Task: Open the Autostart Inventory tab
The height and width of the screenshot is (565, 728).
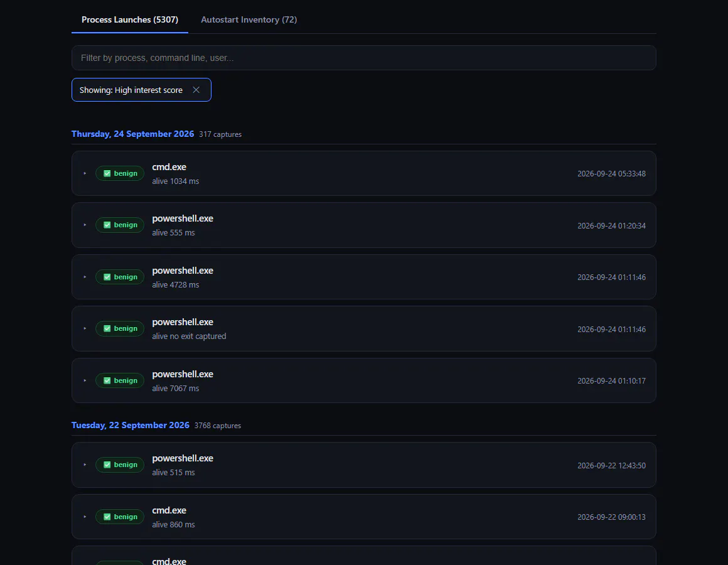Action: (x=249, y=19)
